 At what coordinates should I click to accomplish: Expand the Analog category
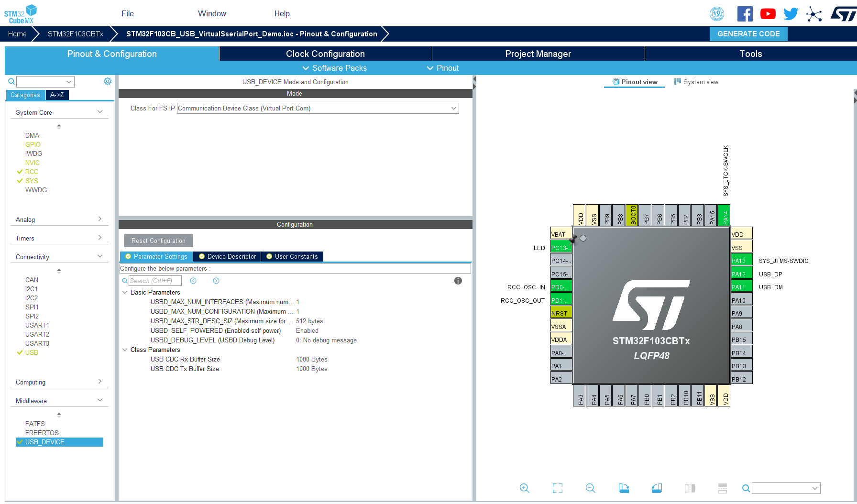pos(99,219)
